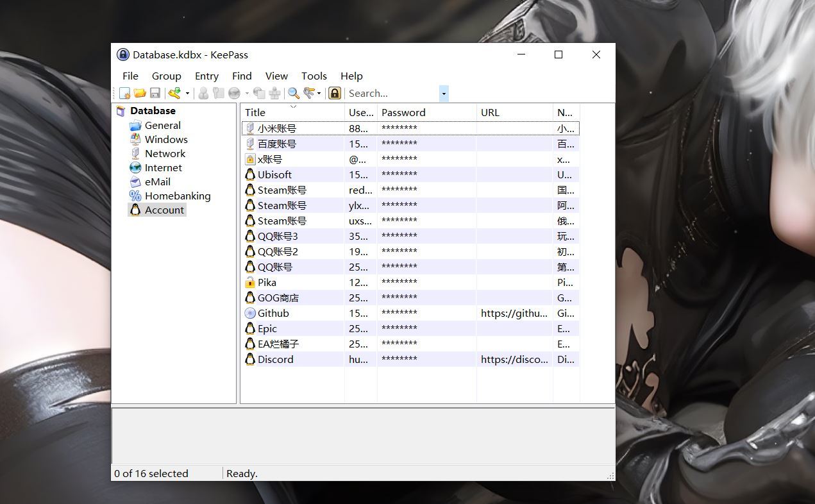
Task: Click the Ubisoft entry penguin icon
Action: coord(250,175)
